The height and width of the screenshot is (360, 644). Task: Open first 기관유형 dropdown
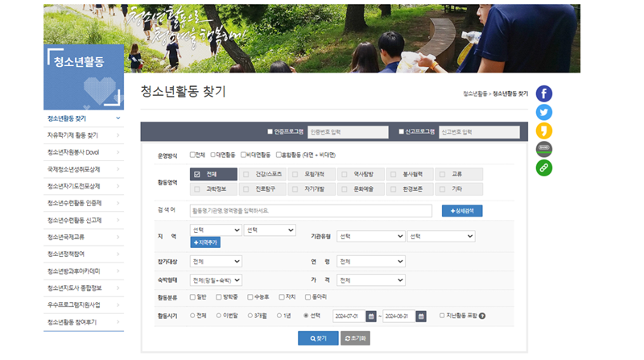click(371, 236)
